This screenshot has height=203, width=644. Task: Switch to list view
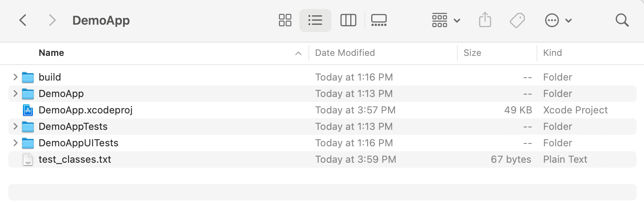[x=315, y=20]
